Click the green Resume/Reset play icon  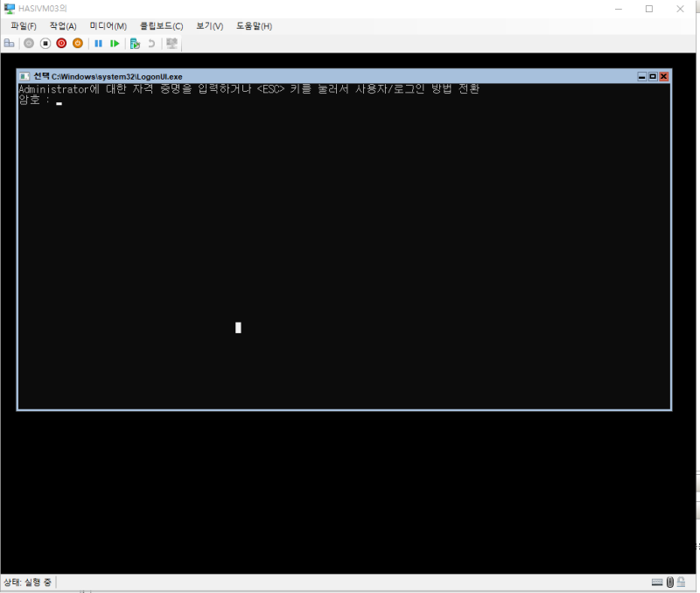coord(115,43)
